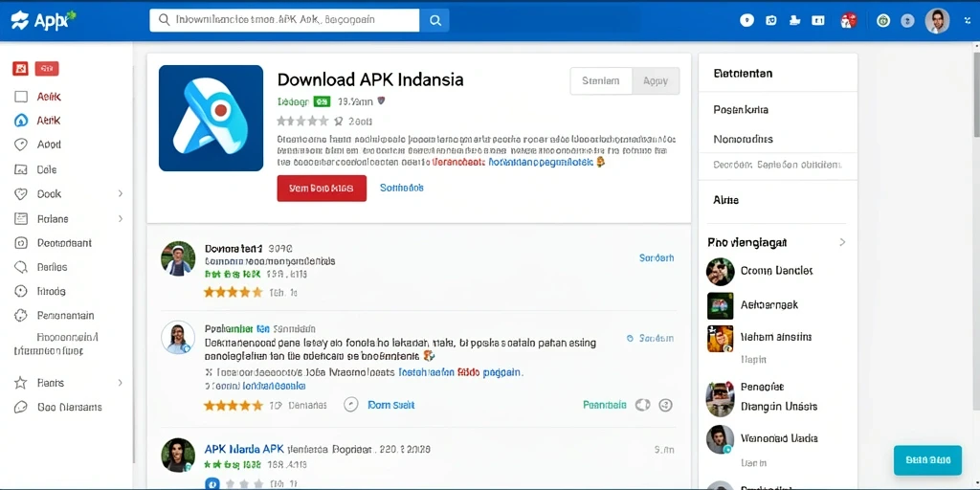980x490 pixels.
Task: Click the circle icon left of Rorn Sueit
Action: tap(351, 405)
